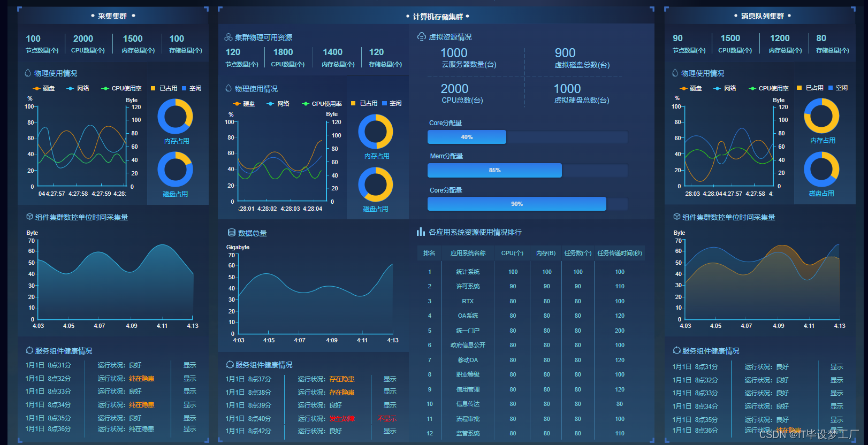Click the cluster icon beside 集群物理可用资源

[229, 37]
